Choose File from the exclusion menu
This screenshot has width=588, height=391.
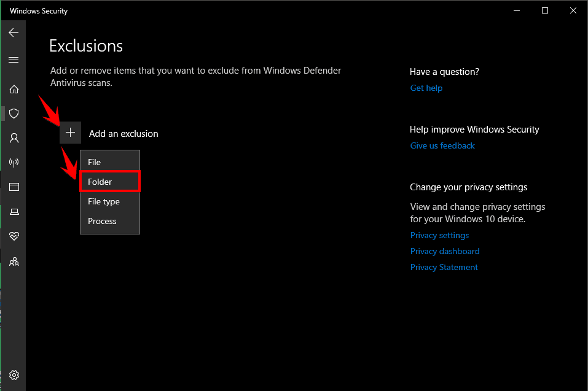click(x=93, y=161)
